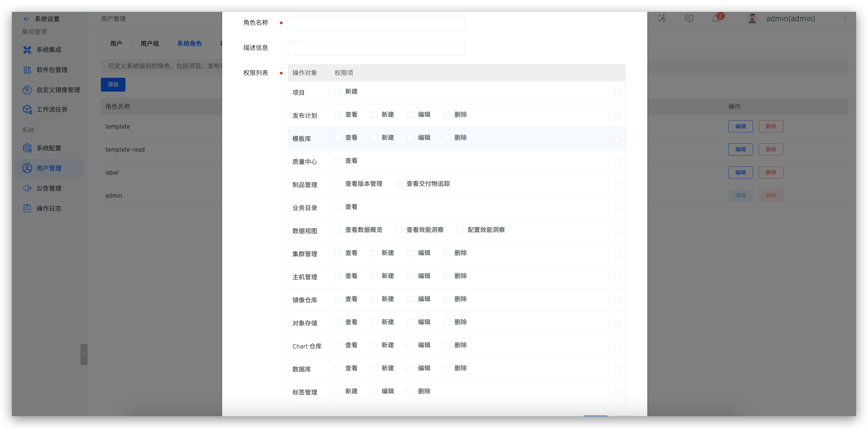
Task: Enable 新建 permission for 项目
Action: [x=338, y=91]
